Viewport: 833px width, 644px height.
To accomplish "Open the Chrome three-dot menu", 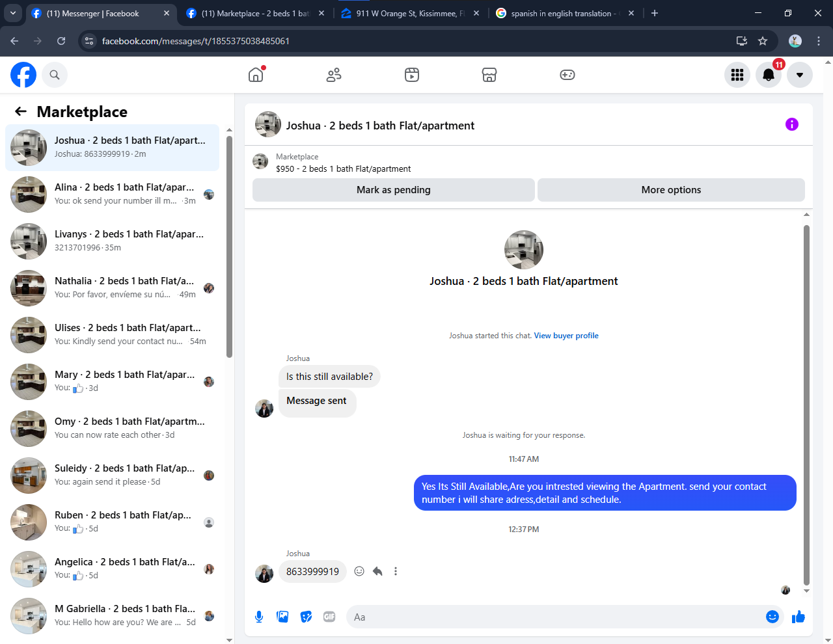I will 819,41.
